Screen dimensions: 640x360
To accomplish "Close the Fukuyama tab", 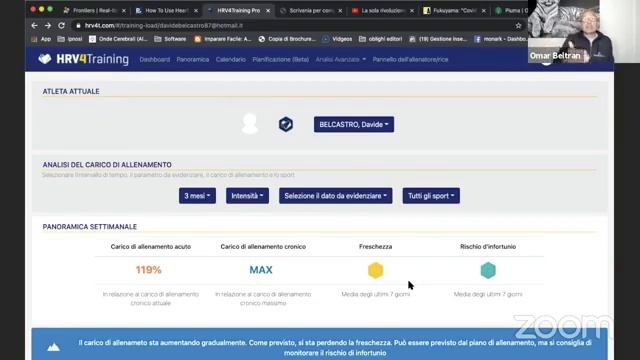I will point(484,11).
